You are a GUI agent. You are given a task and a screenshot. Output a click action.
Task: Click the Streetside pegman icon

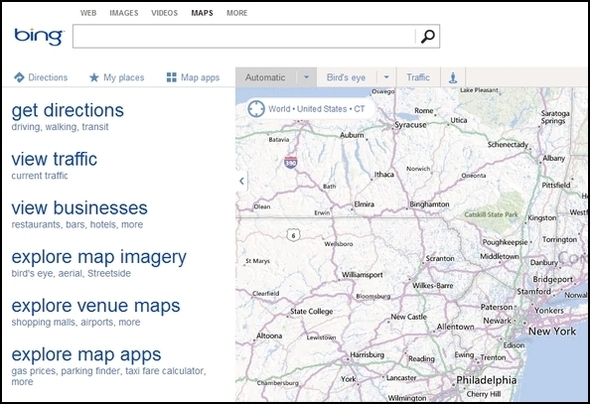point(453,78)
